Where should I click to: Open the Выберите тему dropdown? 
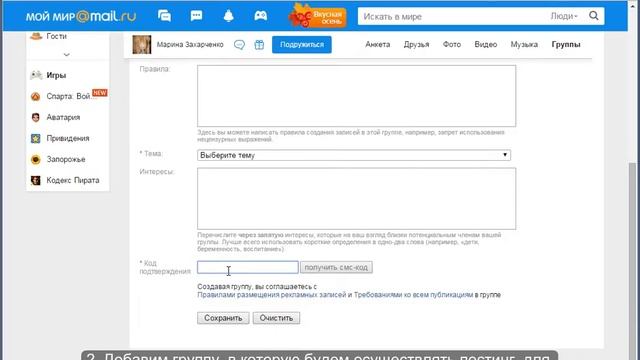(x=354, y=155)
